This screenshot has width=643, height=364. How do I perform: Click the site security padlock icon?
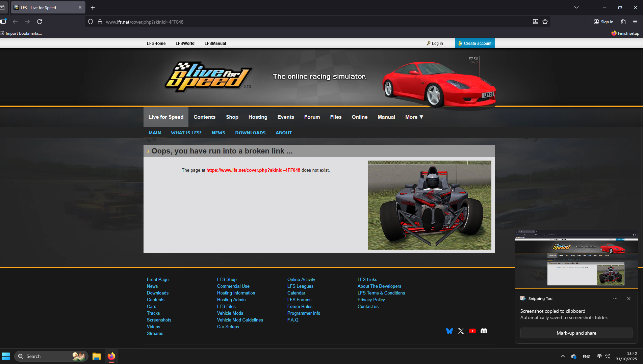click(100, 22)
